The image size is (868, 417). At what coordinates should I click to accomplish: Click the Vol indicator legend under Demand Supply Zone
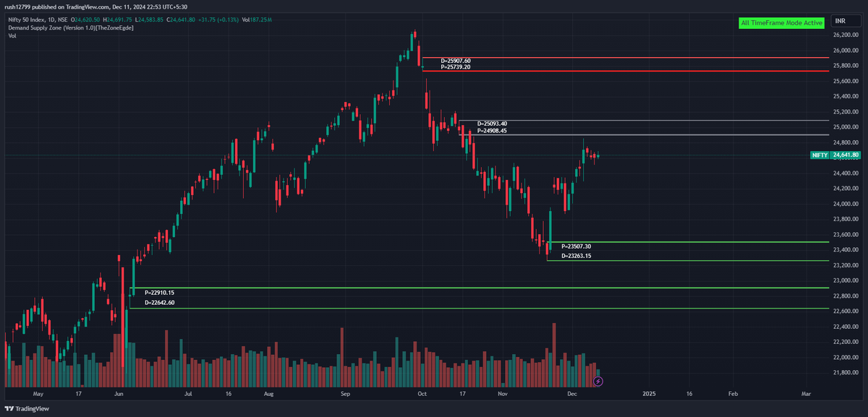[x=12, y=35]
